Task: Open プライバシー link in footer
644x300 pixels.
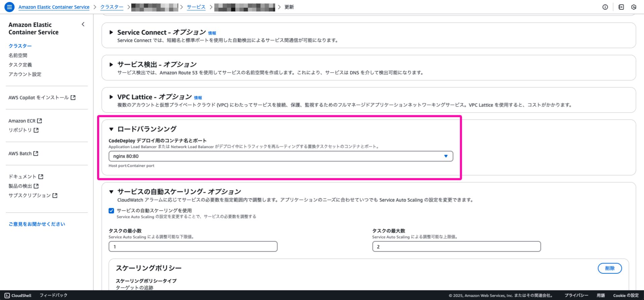Action: click(576, 295)
